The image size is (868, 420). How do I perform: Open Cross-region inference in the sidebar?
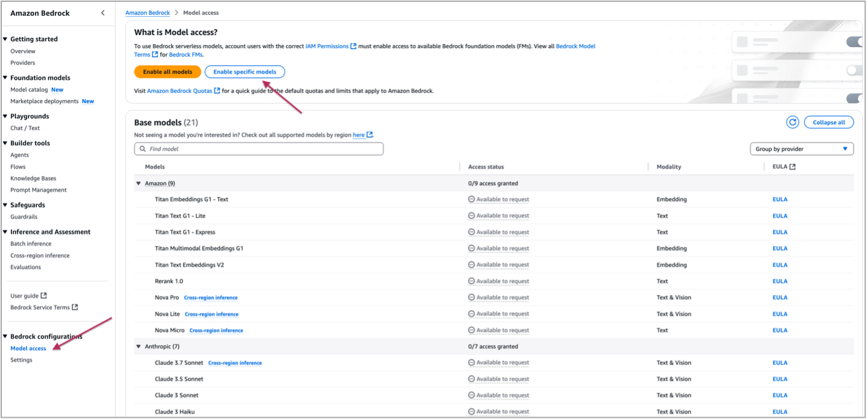click(40, 256)
